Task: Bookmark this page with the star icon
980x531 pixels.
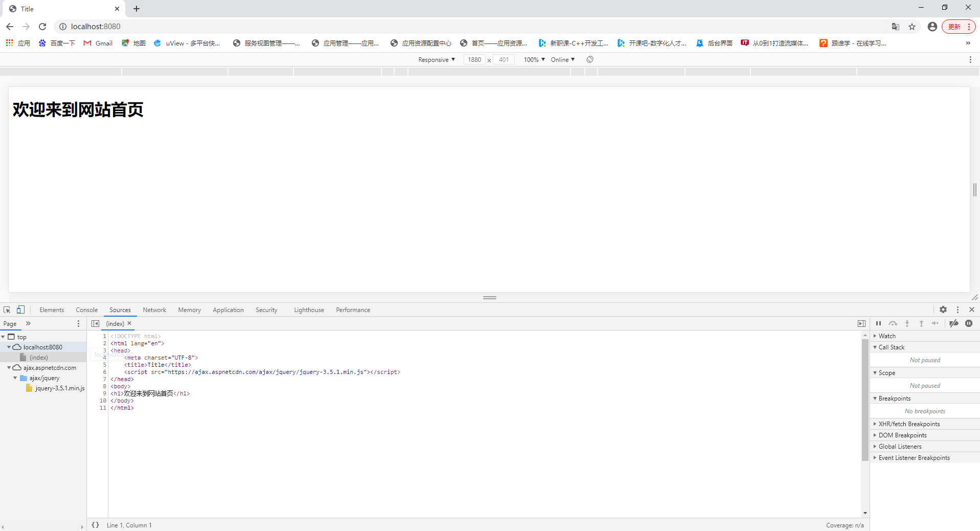Action: coord(912,27)
